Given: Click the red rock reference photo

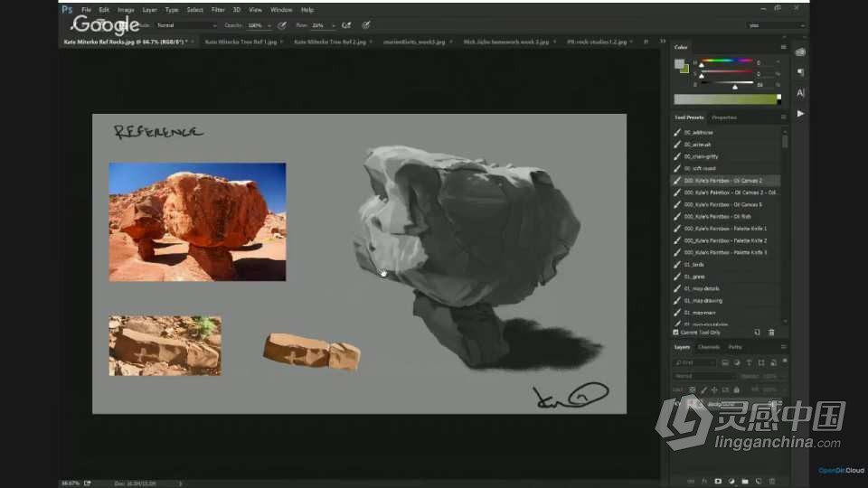Looking at the screenshot, I should coord(198,222).
